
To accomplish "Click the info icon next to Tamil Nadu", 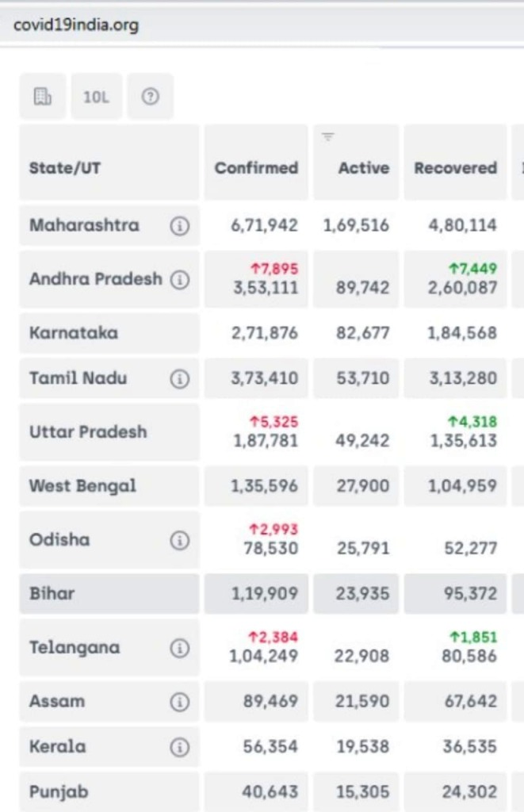I will pyautogui.click(x=180, y=379).
